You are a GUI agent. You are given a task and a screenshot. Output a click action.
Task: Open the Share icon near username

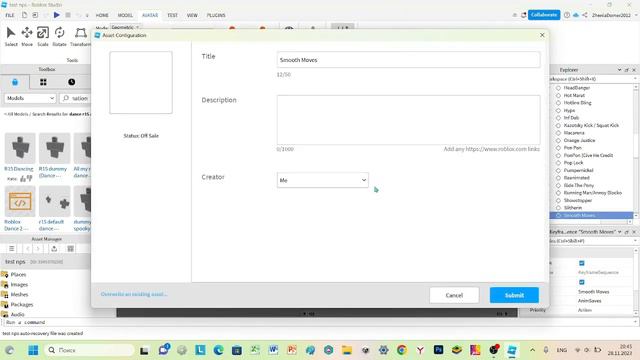point(585,15)
